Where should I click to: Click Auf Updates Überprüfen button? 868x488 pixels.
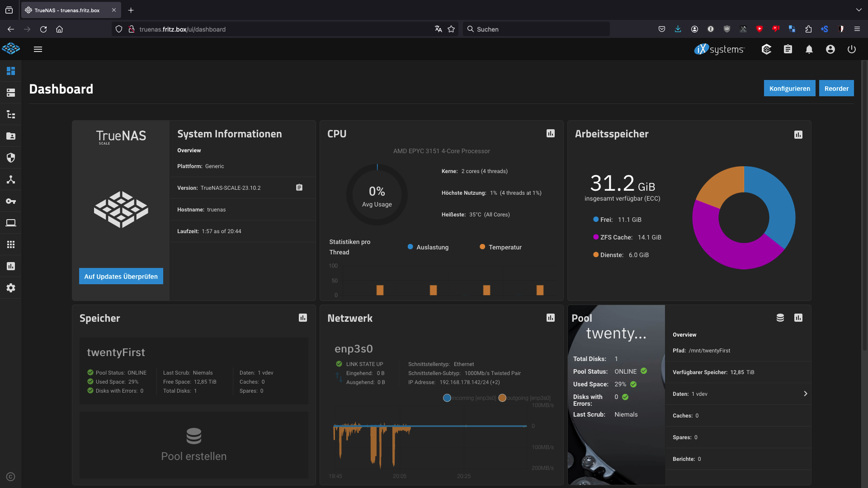(121, 276)
